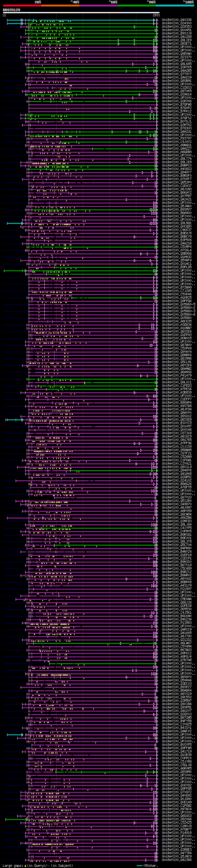Screen dimensions: 197x868
Task: Select the query name BB935129
Action: click(x=11, y=10)
